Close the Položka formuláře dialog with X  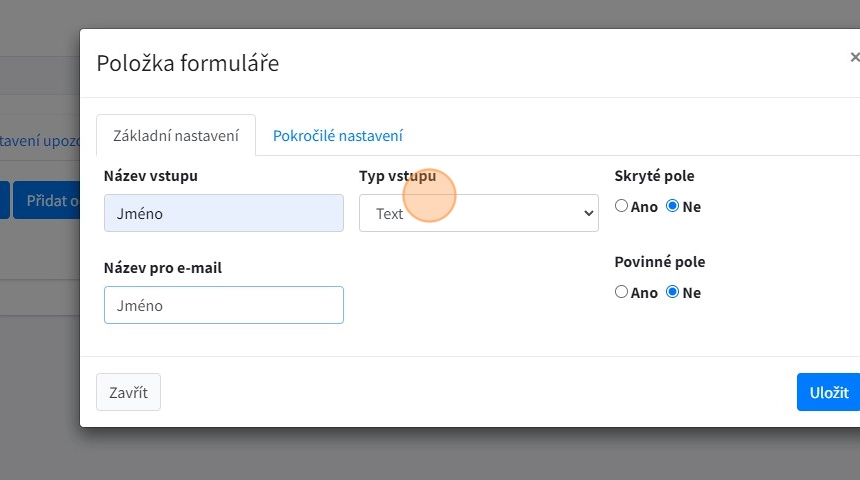[x=853, y=58]
